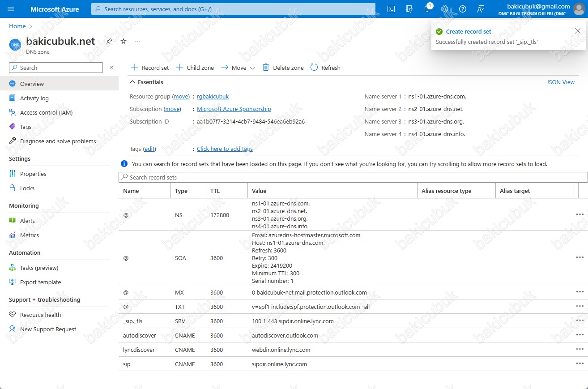588x389 pixels.
Task: Click the move link beside Resource group
Action: pyautogui.click(x=181, y=96)
